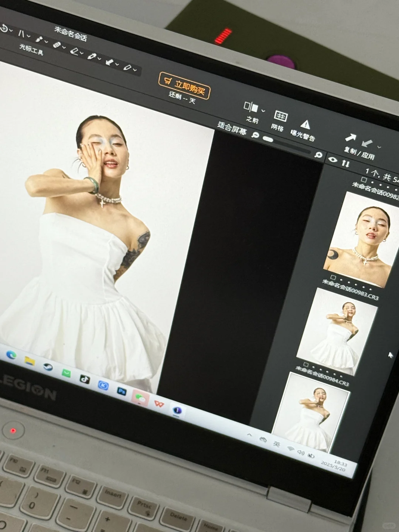Open the apply-arrow tool dropdown arrow
Image resolution: width=399 pixels, height=532 pixels.
coord(117,64)
